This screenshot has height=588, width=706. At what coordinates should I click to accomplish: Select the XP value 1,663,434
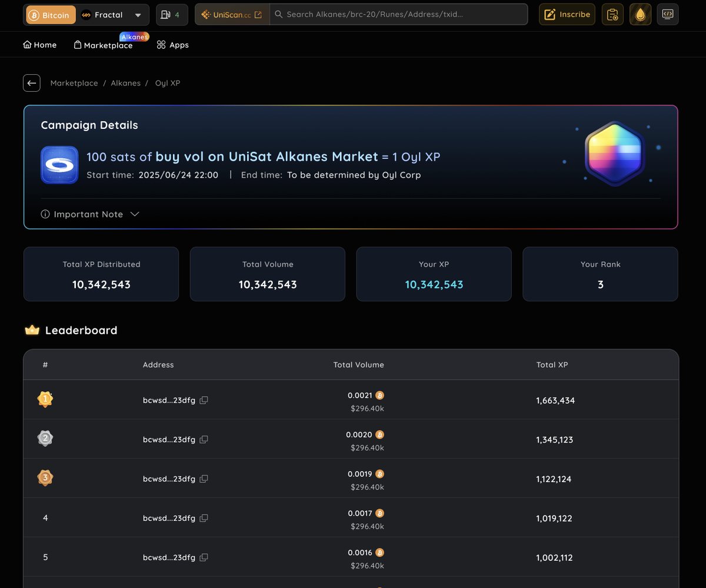[x=555, y=401]
